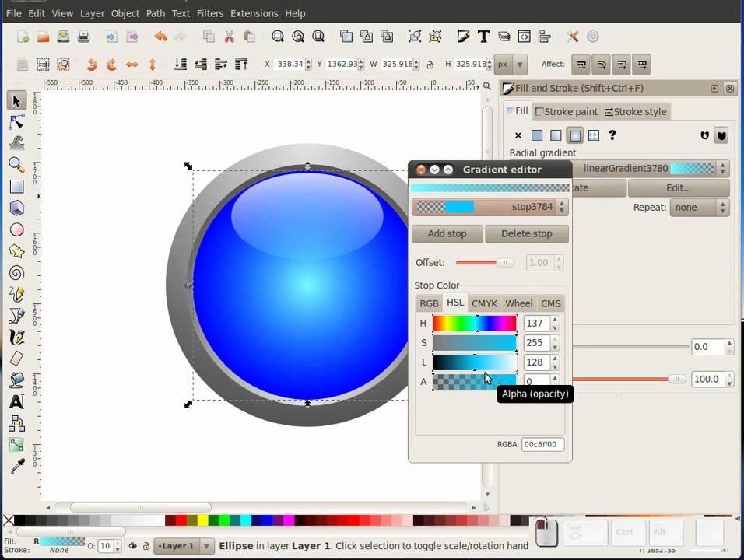Image resolution: width=744 pixels, height=560 pixels.
Task: Open the Repeat none dropdown
Action: pyautogui.click(x=700, y=207)
